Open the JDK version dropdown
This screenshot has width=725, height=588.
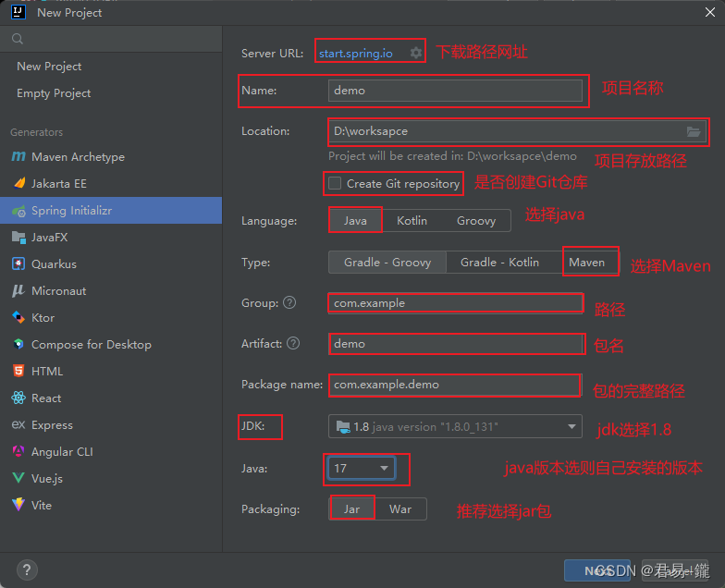[x=455, y=426]
